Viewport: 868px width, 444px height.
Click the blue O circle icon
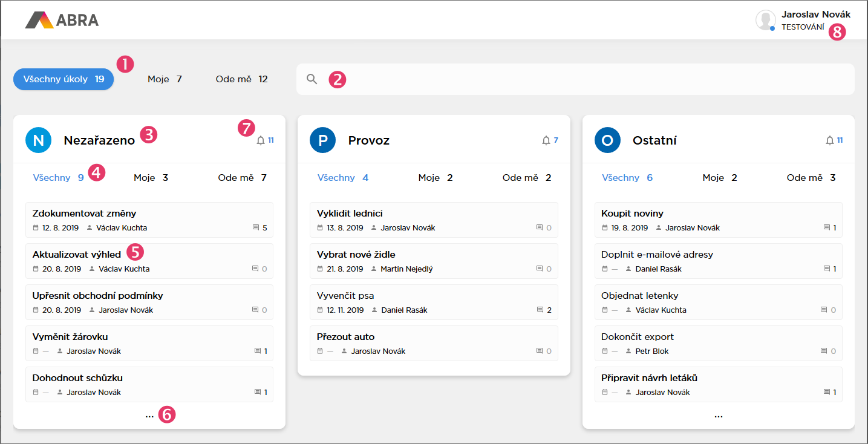[607, 140]
